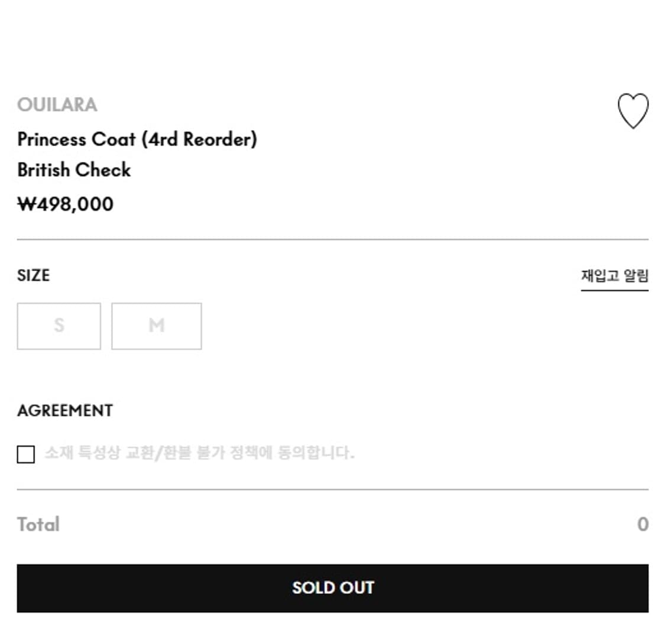Viewport: 665px width, 644px height.
Task: Click the SOLD OUT button
Action: 332,587
